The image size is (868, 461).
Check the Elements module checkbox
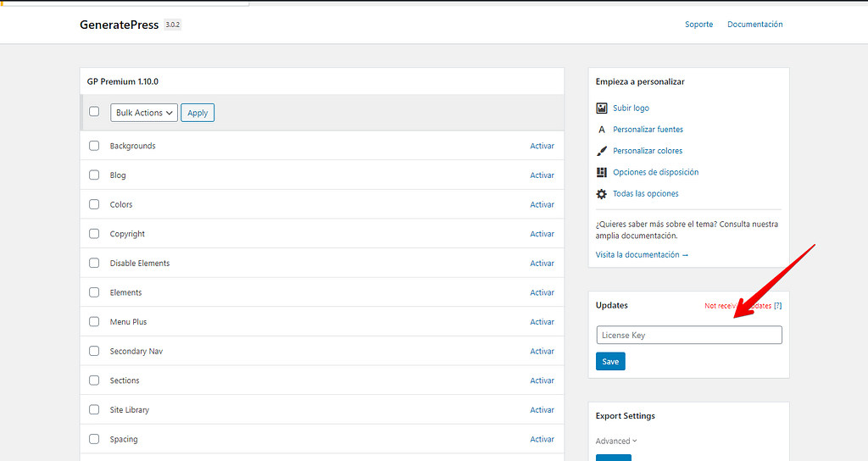94,292
